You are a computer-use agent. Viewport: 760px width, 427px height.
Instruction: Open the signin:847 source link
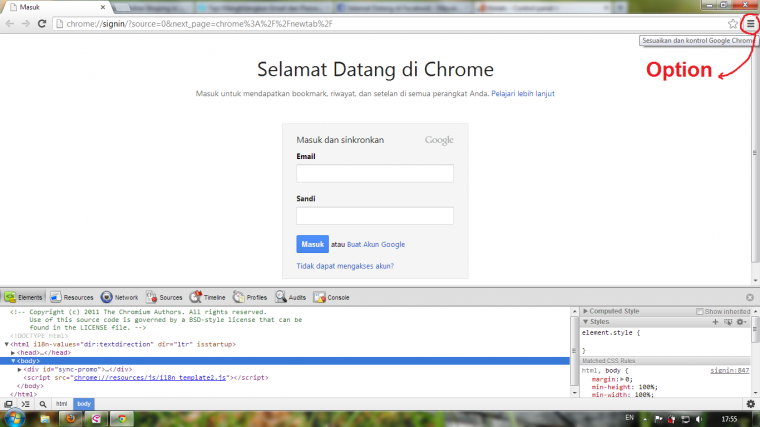point(729,370)
